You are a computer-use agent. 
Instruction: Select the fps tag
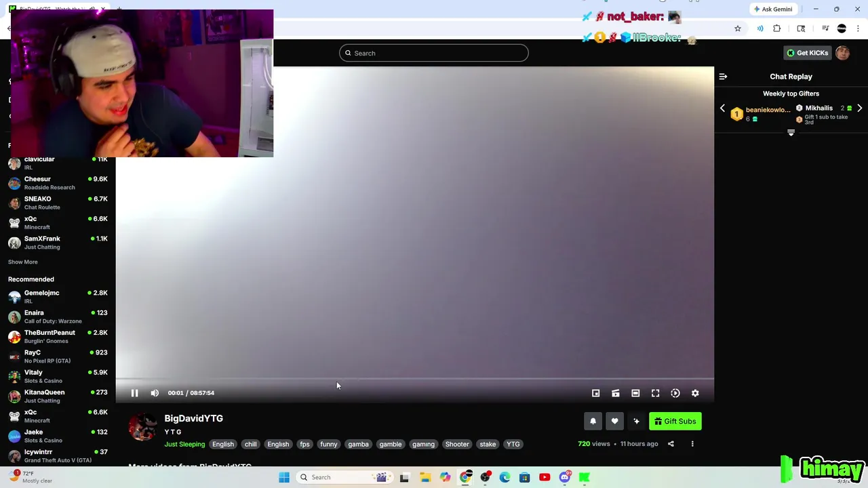(304, 444)
